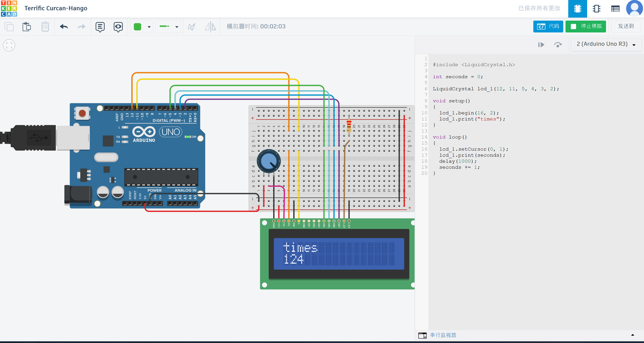The height and width of the screenshot is (343, 644).
Task: Select the Arduino power barrel jack
Action: tap(78, 195)
